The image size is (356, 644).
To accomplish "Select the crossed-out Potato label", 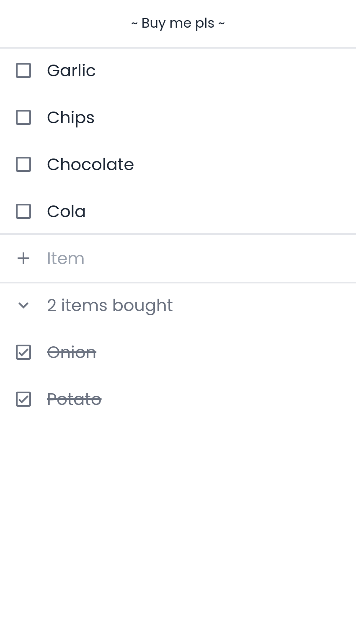I will click(74, 399).
